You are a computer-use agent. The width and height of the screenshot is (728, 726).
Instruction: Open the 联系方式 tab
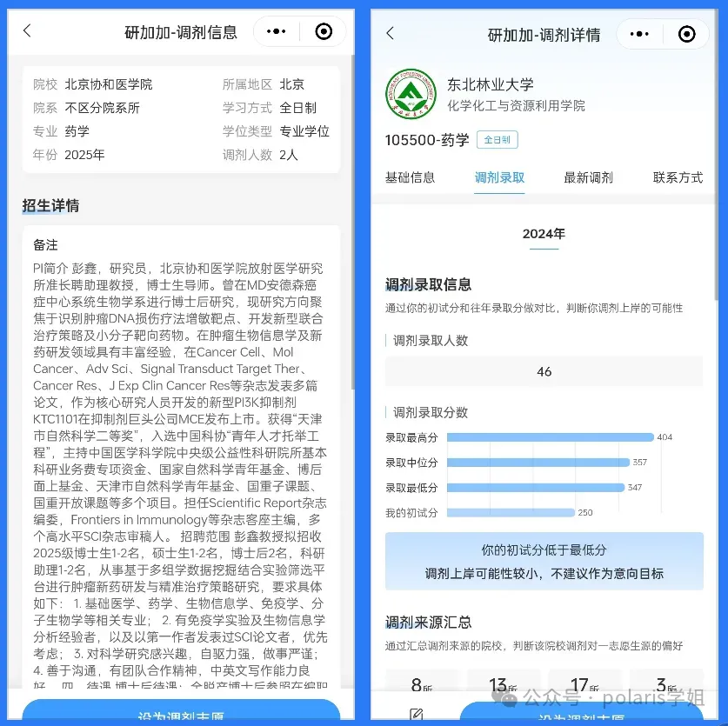click(x=678, y=177)
